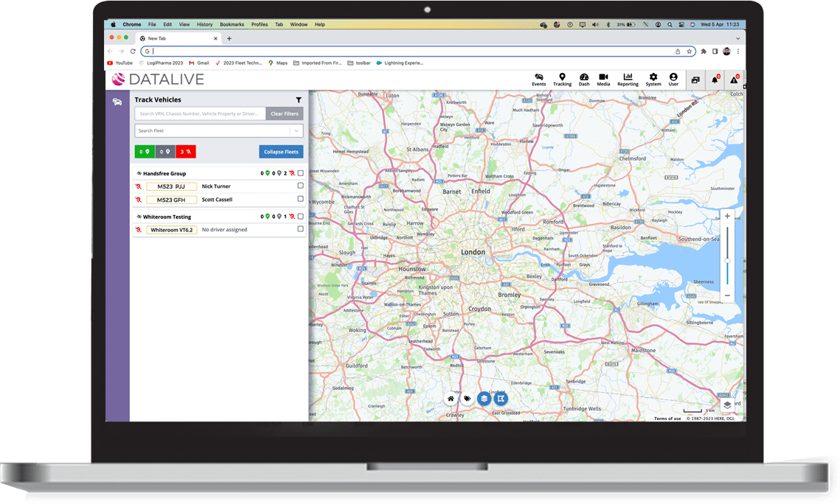The height and width of the screenshot is (504, 840).
Task: Open the View menu
Action: [184, 24]
